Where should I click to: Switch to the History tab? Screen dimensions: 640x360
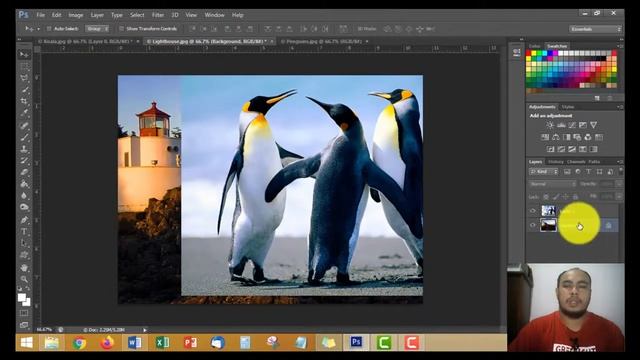coord(556,162)
